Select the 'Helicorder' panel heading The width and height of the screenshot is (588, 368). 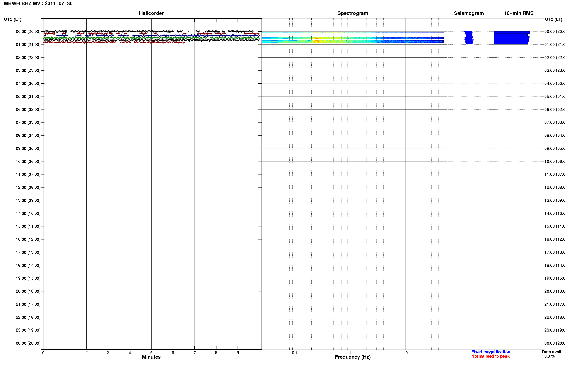pos(151,13)
